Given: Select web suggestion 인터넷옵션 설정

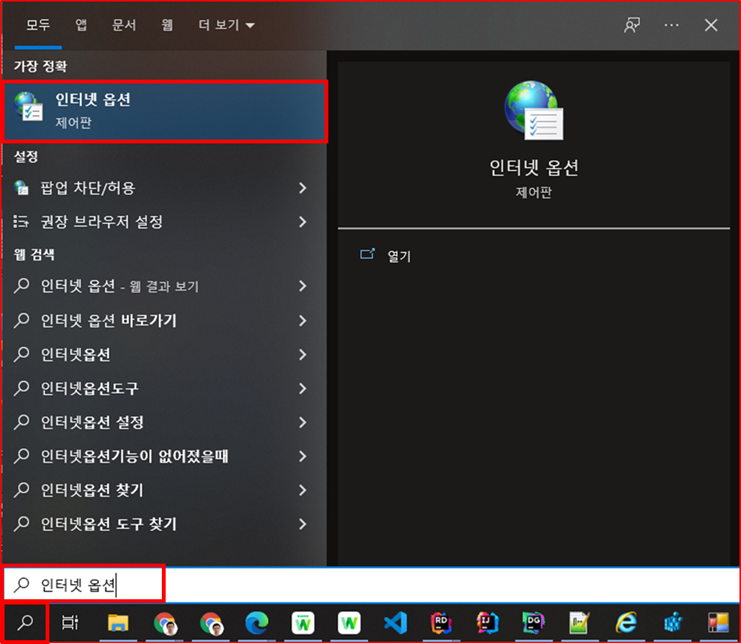Looking at the screenshot, I should click(x=164, y=422).
